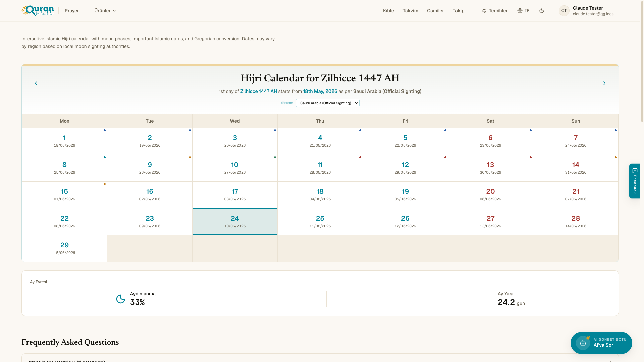The height and width of the screenshot is (362, 644).
Task: Select Hijri day 12 (29/05/2026)
Action: pyautogui.click(x=405, y=168)
